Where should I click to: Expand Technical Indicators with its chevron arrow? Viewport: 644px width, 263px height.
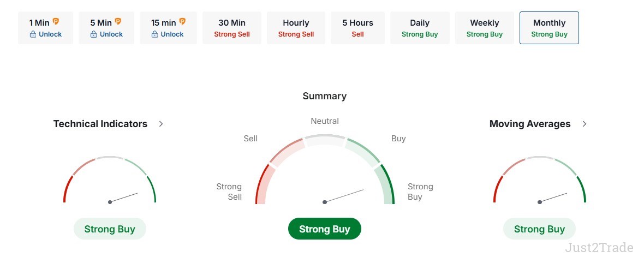click(161, 124)
